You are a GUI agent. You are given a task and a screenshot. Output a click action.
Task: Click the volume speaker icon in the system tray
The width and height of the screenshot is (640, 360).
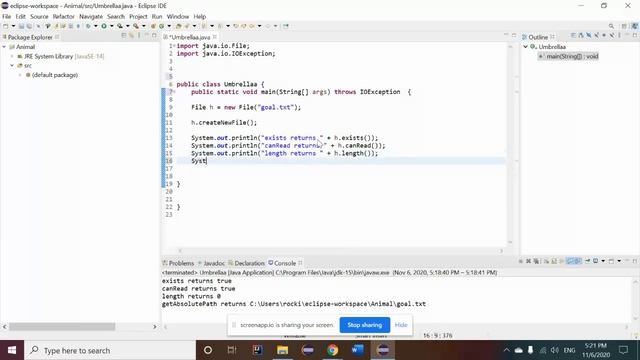(x=555, y=350)
